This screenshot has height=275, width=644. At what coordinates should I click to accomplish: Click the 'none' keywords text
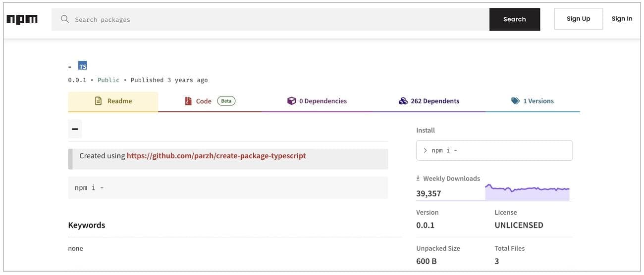pos(75,248)
